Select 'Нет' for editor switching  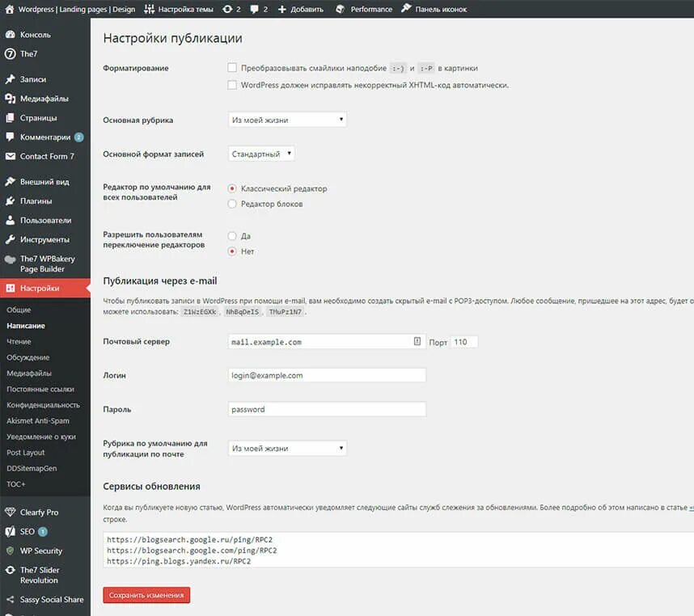coord(232,251)
